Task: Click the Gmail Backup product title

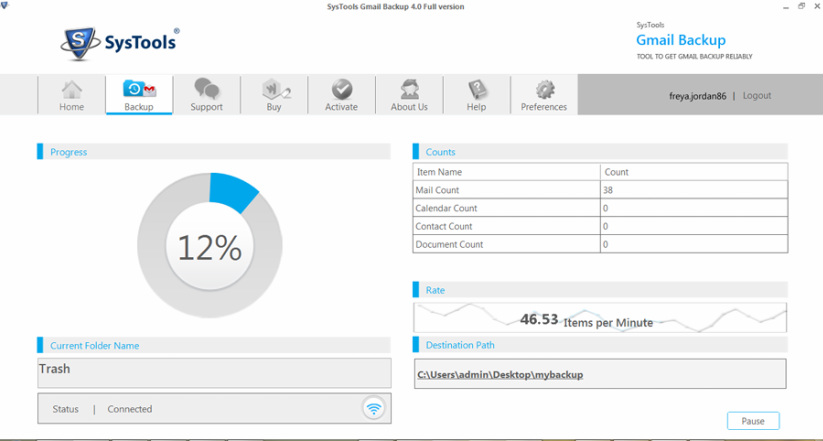Action: 681,40
